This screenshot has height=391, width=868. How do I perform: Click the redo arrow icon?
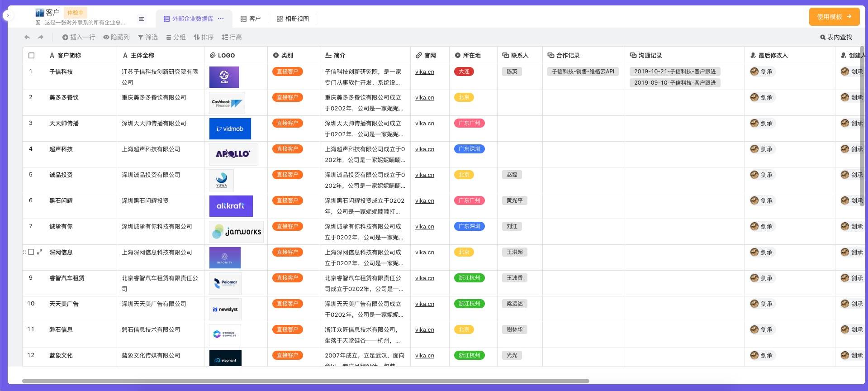click(41, 37)
